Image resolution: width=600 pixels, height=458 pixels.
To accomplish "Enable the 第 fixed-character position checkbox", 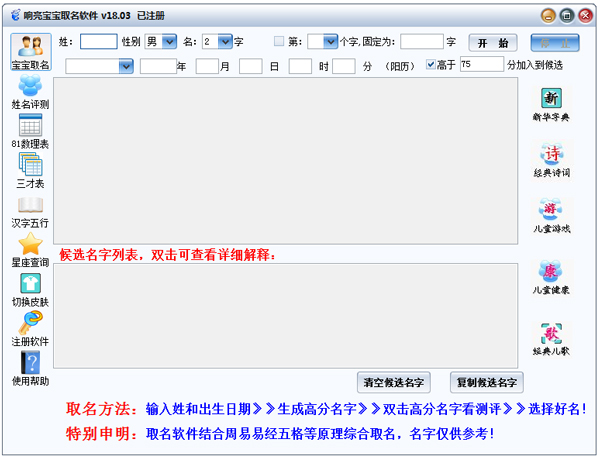I will point(279,42).
